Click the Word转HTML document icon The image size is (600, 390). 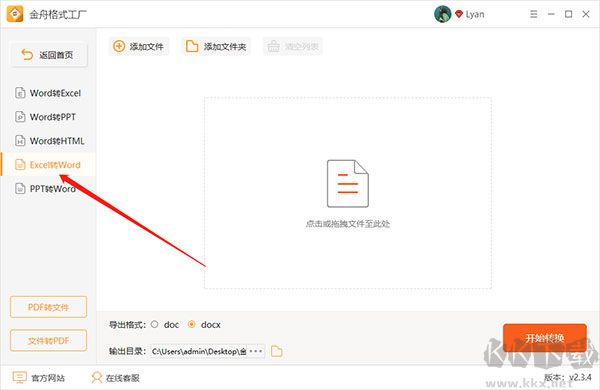pos(20,141)
